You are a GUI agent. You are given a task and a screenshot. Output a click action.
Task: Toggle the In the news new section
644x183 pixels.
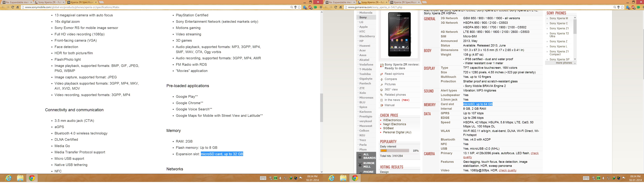point(393,100)
